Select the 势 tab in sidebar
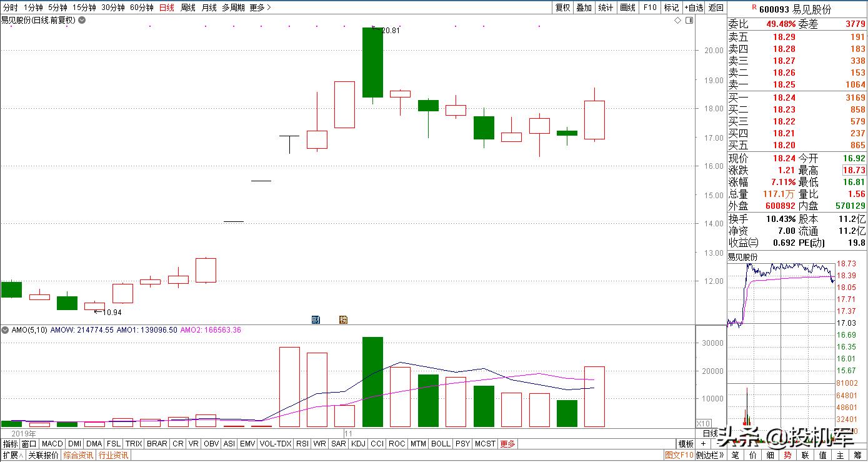868x462 pixels. 788,455
